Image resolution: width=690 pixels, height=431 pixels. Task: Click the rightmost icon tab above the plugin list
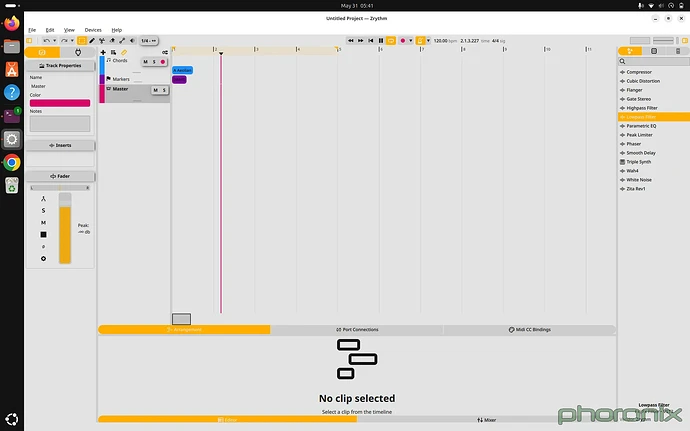click(678, 51)
